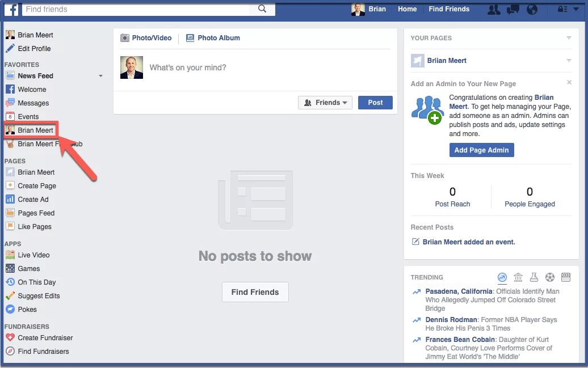Select the Entertainment trending icon
Screen dimensions: 588x368
pyautogui.click(x=566, y=277)
